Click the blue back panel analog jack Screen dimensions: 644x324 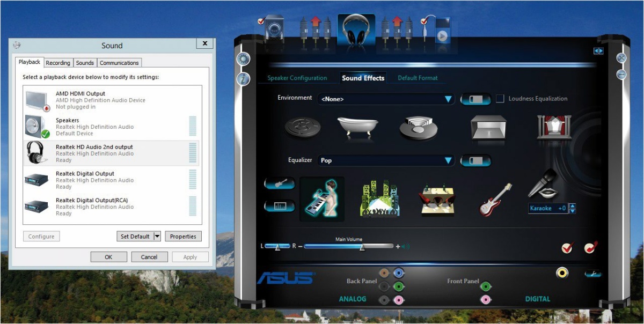coord(399,273)
